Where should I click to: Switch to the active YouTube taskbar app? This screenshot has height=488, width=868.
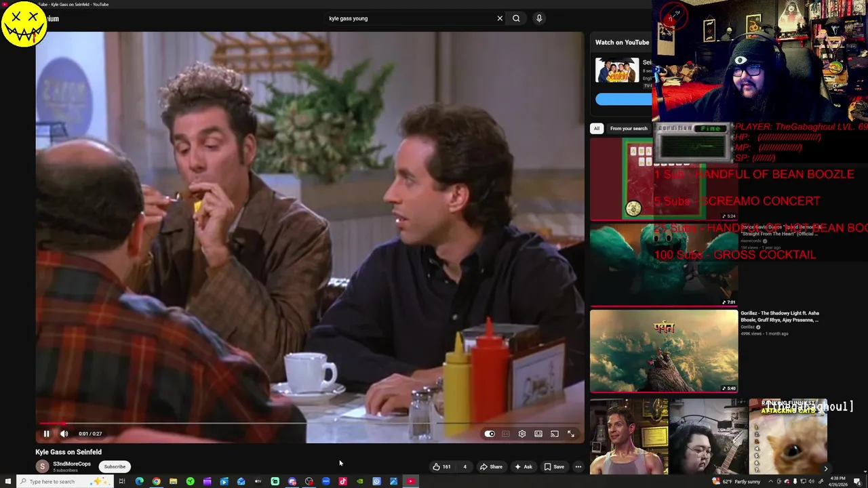tap(410, 481)
